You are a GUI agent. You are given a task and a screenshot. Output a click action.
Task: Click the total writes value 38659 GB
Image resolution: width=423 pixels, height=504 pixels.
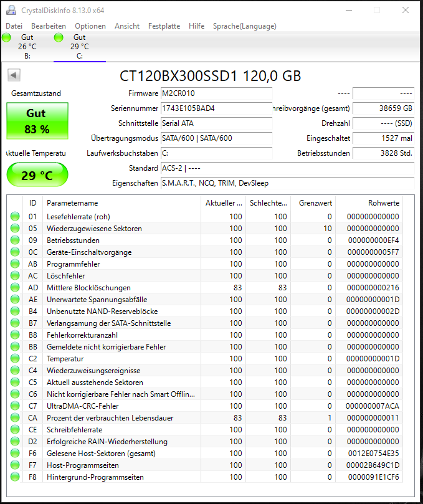[384, 108]
